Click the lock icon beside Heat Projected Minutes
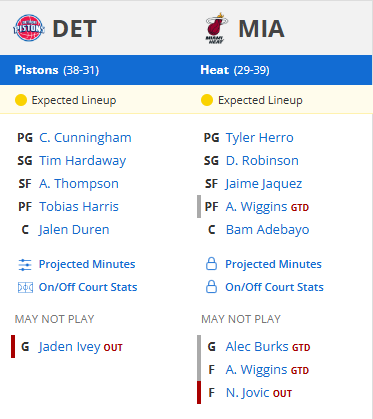 [x=211, y=264]
